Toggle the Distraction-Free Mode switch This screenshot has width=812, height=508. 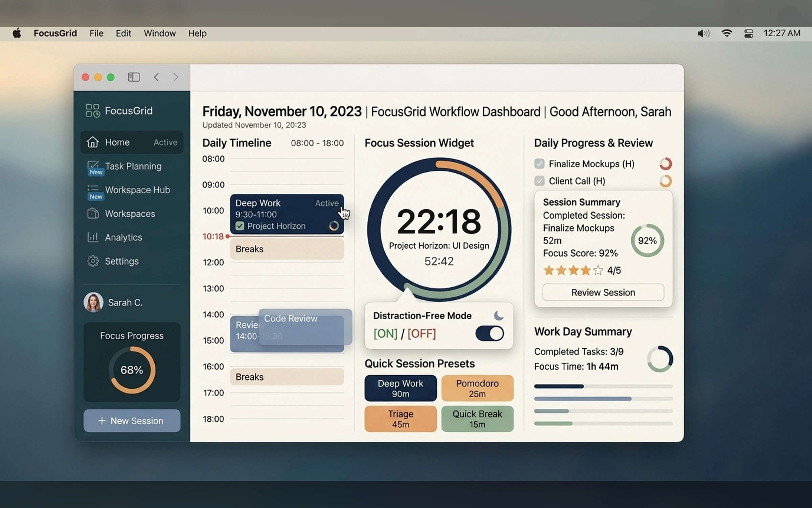[489, 334]
